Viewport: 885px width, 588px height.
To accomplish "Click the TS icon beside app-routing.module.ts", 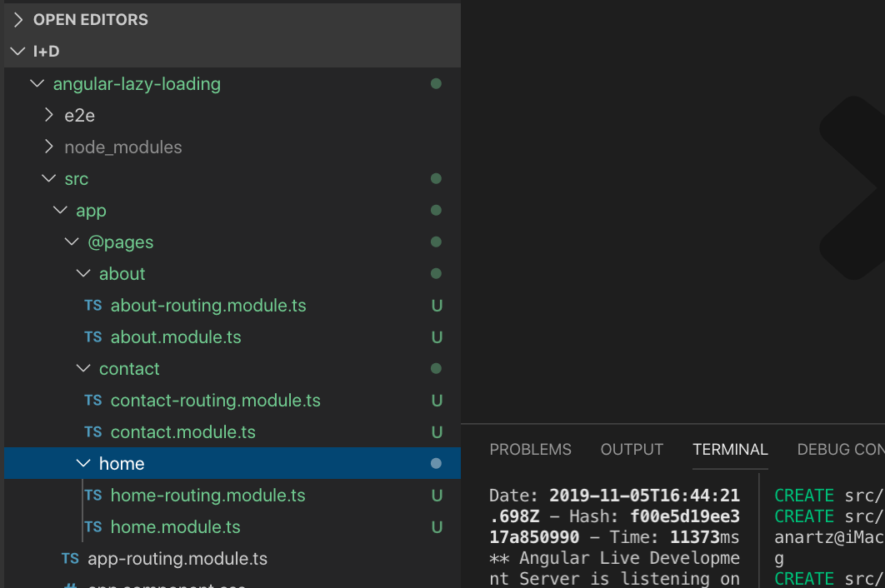I will coord(71,559).
